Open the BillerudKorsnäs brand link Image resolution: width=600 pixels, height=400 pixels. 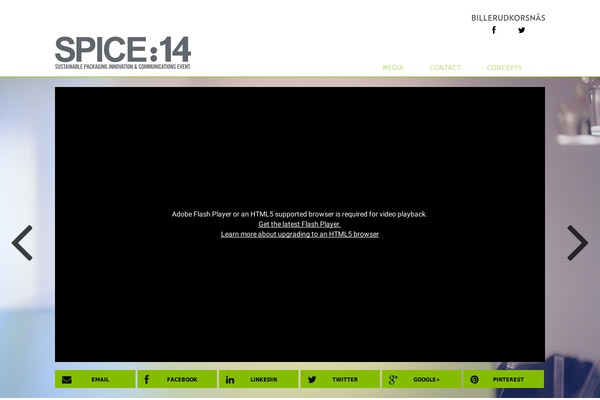508,18
